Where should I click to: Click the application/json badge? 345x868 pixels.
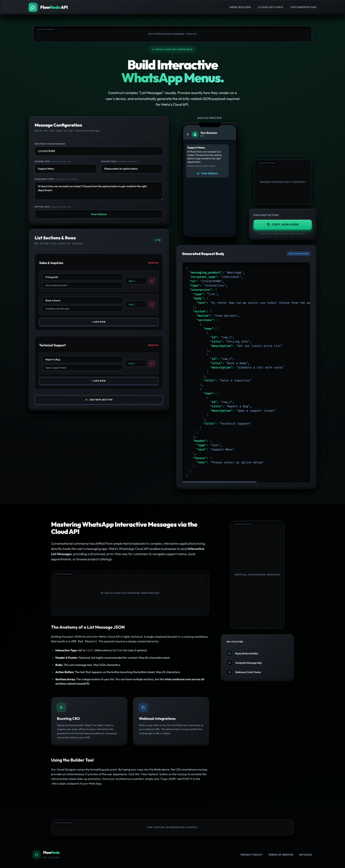pyautogui.click(x=299, y=254)
